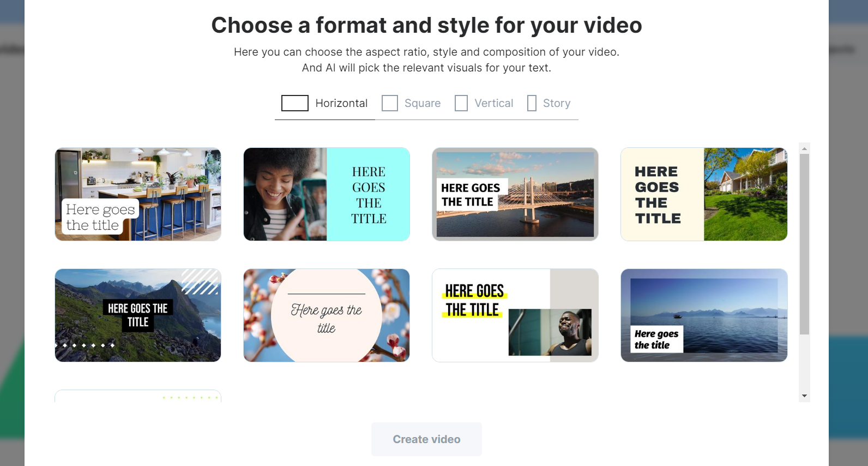Select the Horizontal format tab
Viewport: 868px width, 466px height.
coord(325,103)
